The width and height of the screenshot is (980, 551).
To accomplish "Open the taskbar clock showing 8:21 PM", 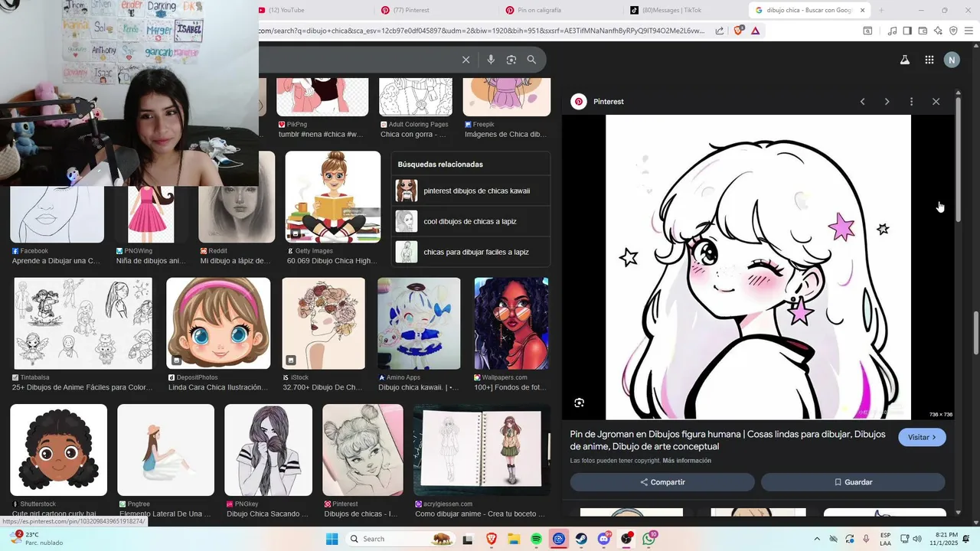I will tap(947, 539).
